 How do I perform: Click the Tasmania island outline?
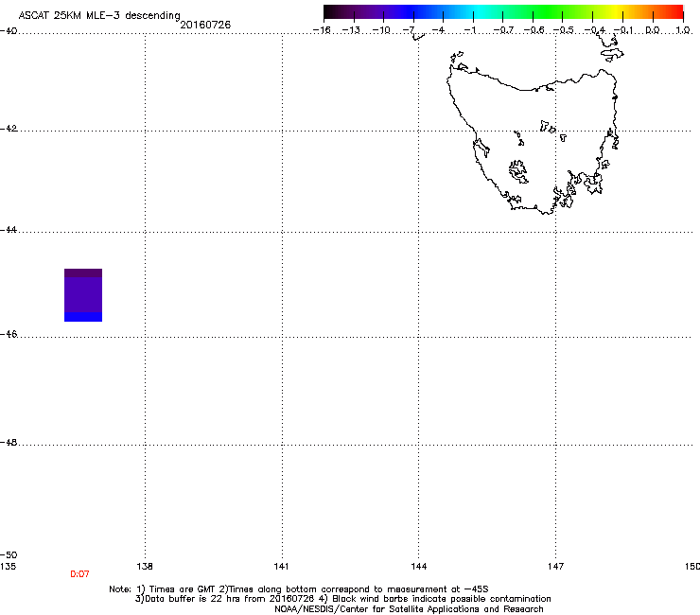coord(533,142)
